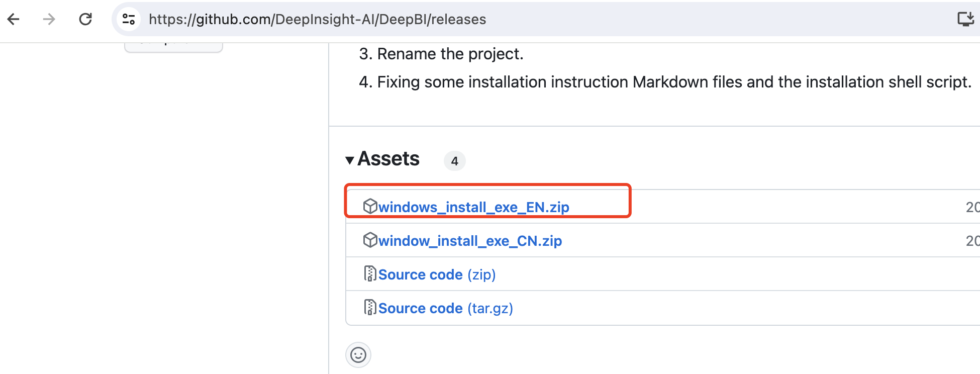Click the Assets count badge showing 4
This screenshot has width=980, height=374.
click(454, 161)
